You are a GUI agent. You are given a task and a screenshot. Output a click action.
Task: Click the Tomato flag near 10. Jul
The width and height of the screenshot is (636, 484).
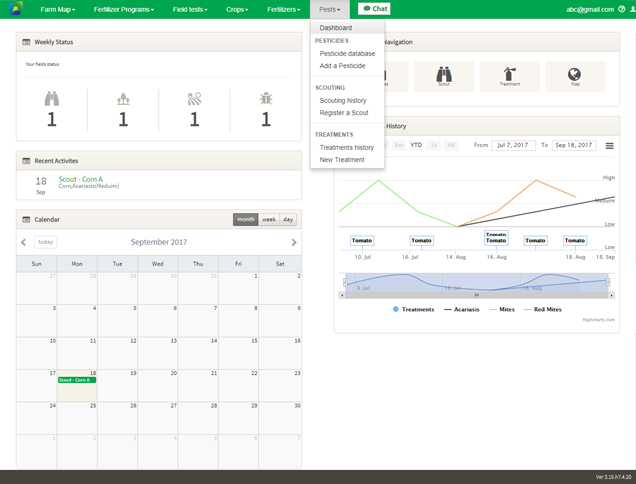coord(362,241)
